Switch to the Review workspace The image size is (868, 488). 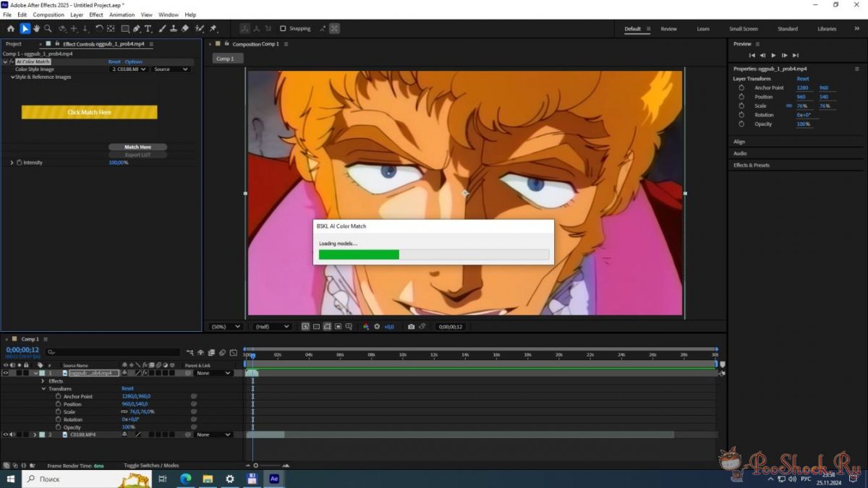tap(669, 29)
